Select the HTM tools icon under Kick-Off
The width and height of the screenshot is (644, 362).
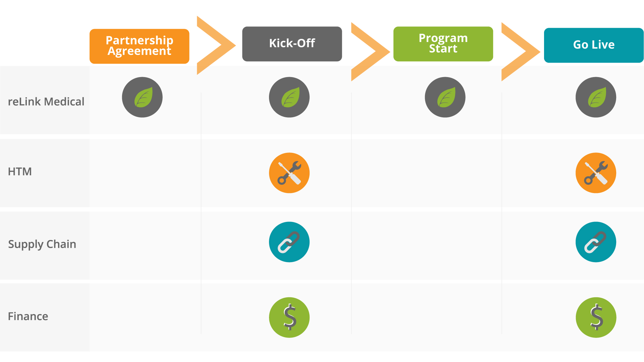pyautogui.click(x=289, y=173)
